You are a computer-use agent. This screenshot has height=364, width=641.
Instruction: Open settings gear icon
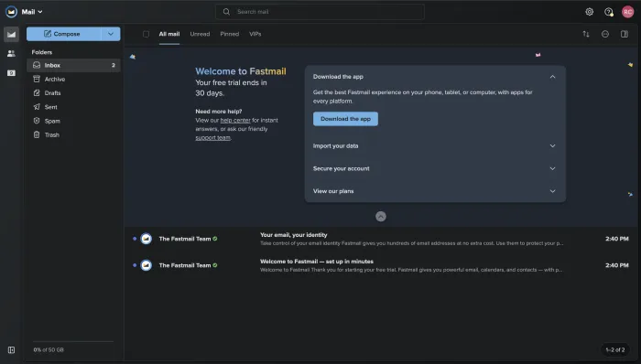(x=589, y=12)
